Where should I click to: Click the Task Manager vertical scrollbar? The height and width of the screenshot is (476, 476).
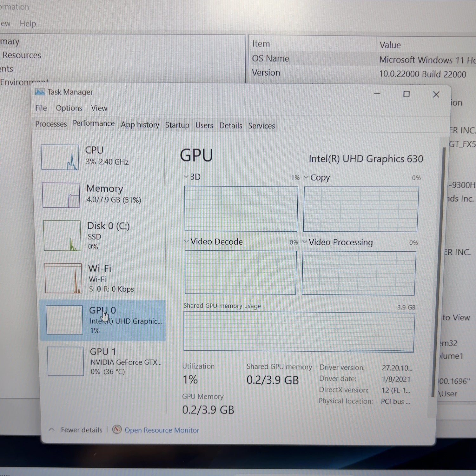[x=439, y=272]
